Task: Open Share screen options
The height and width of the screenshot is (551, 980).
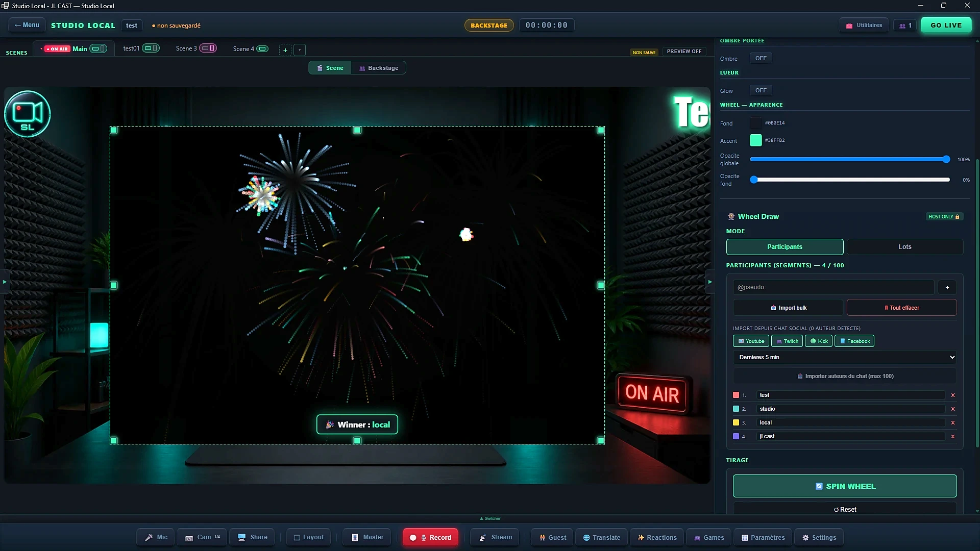Action: coord(253,537)
